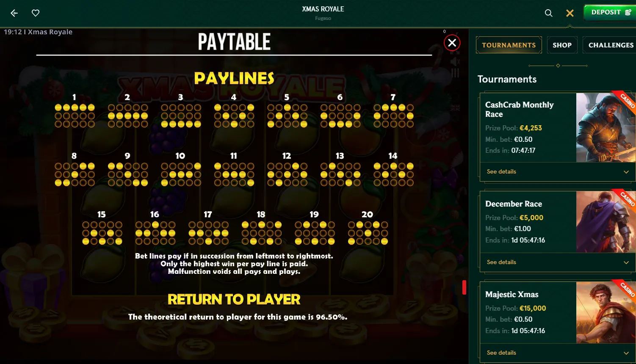Screen dimensions: 636x364
Task: Expand CashCrab Monthly Race details chevron
Action: pos(626,172)
